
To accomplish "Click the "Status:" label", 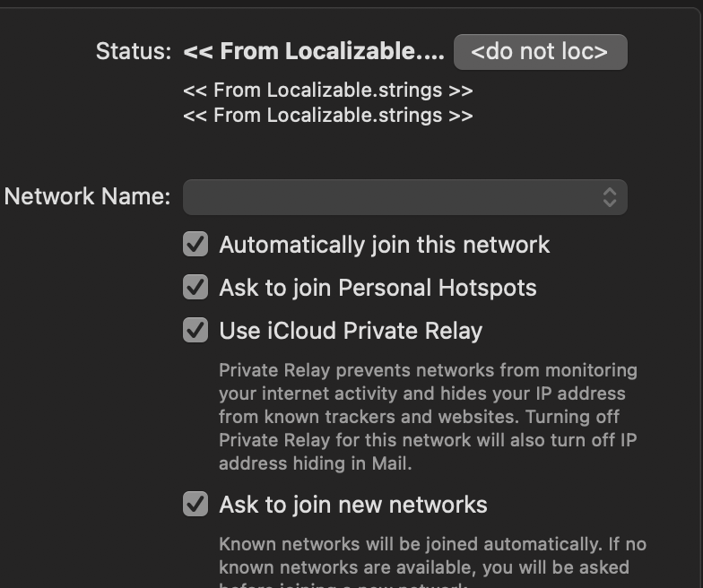I will click(133, 52).
